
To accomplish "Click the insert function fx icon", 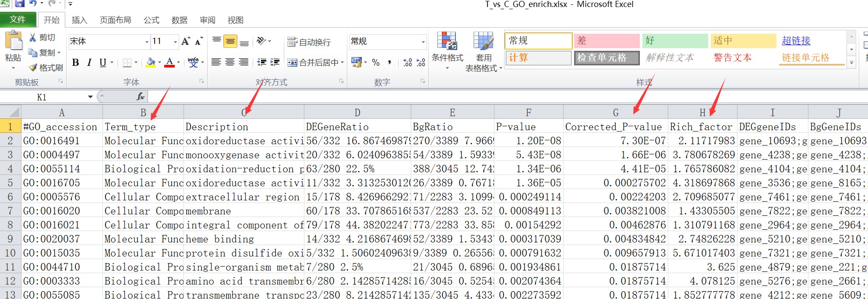I will pyautogui.click(x=140, y=96).
